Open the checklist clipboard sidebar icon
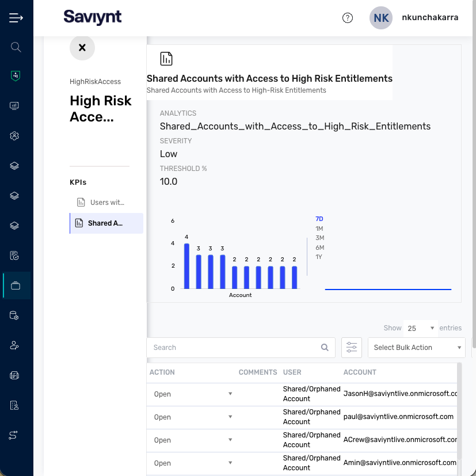Viewport: 476px width, 476px height. coord(14,375)
